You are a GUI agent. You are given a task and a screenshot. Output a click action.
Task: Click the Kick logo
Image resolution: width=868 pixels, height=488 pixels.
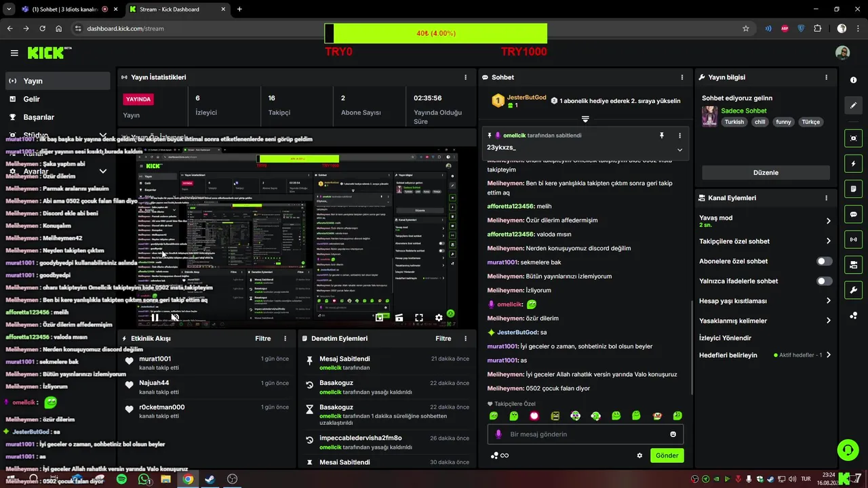click(x=49, y=53)
